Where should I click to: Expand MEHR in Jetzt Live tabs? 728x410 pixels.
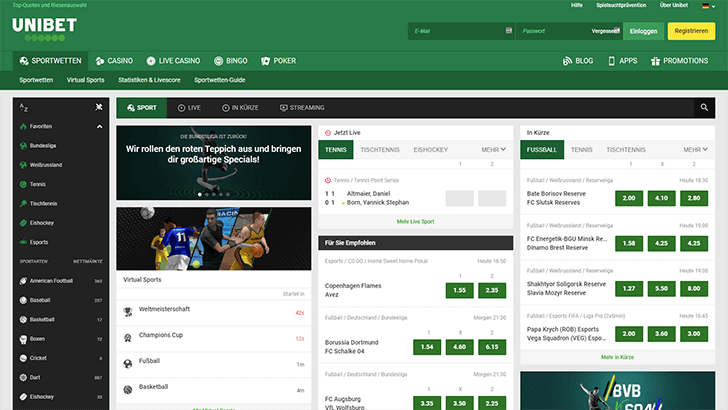[x=494, y=150]
